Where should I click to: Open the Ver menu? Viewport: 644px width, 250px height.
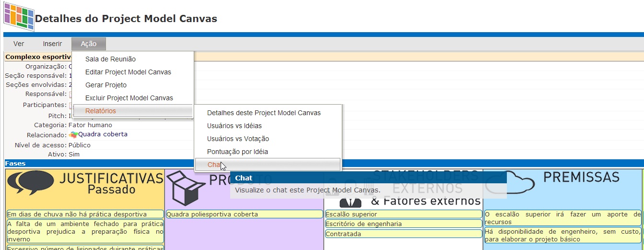click(x=19, y=44)
